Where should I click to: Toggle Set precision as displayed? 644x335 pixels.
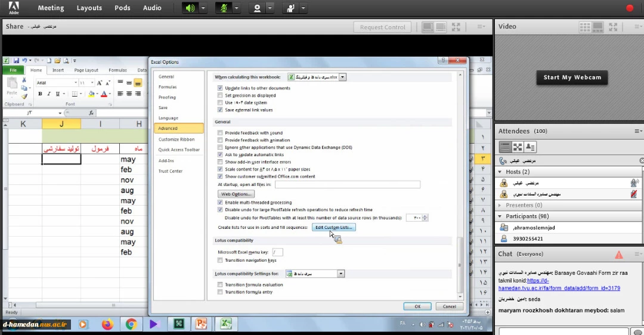(220, 95)
